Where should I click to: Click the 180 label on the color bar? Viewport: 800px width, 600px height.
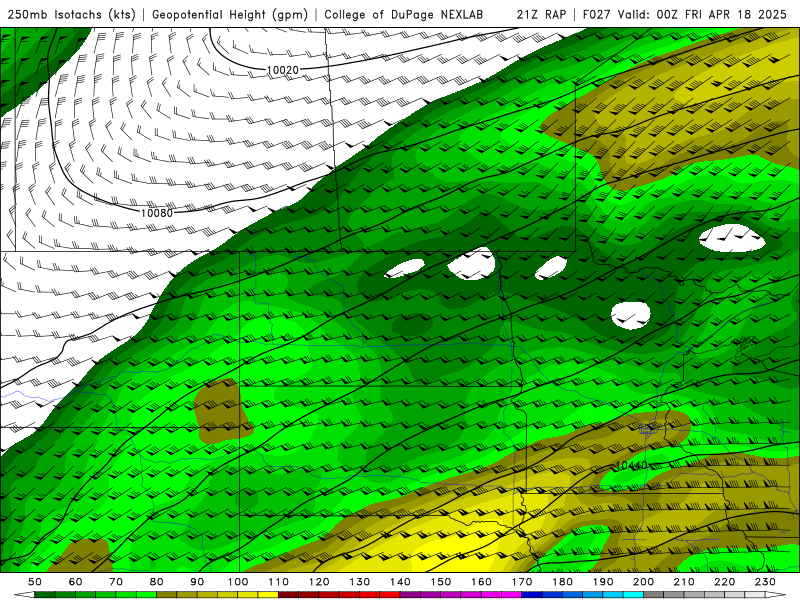[562, 582]
